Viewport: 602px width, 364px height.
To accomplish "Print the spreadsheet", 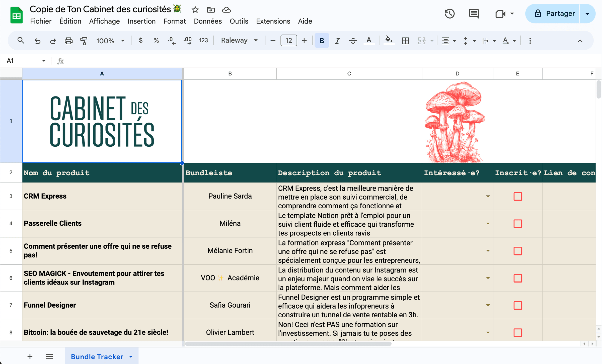I will (68, 41).
